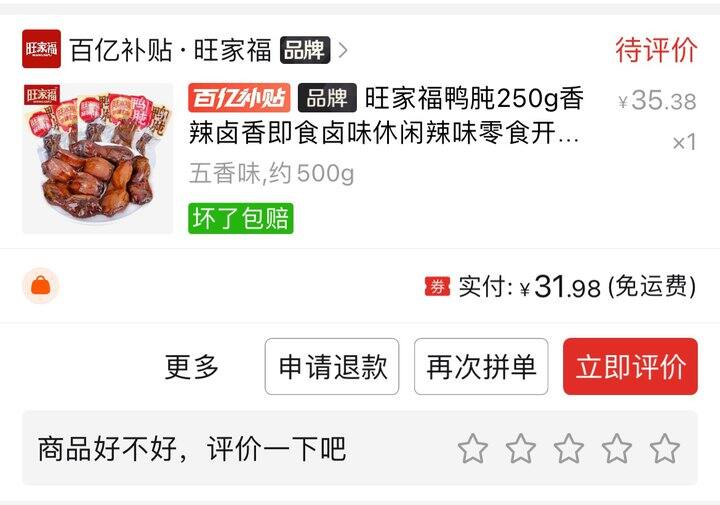Select the first rating star
The height and width of the screenshot is (505, 720).
[472, 448]
